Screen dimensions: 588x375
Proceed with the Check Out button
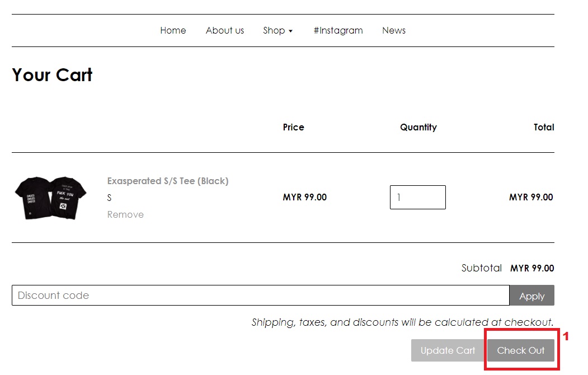point(520,350)
